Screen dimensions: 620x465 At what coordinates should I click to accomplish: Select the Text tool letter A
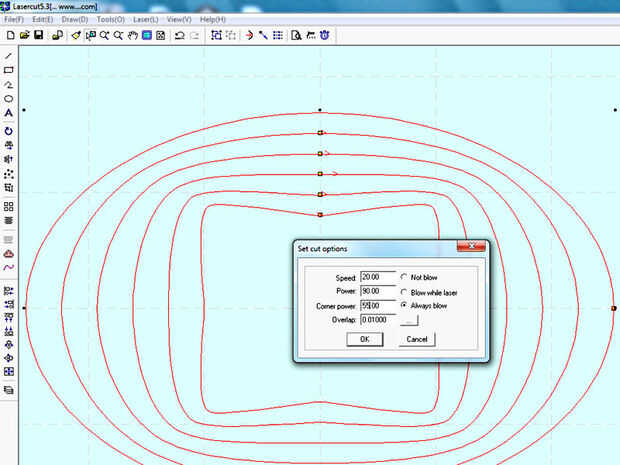coord(9,113)
